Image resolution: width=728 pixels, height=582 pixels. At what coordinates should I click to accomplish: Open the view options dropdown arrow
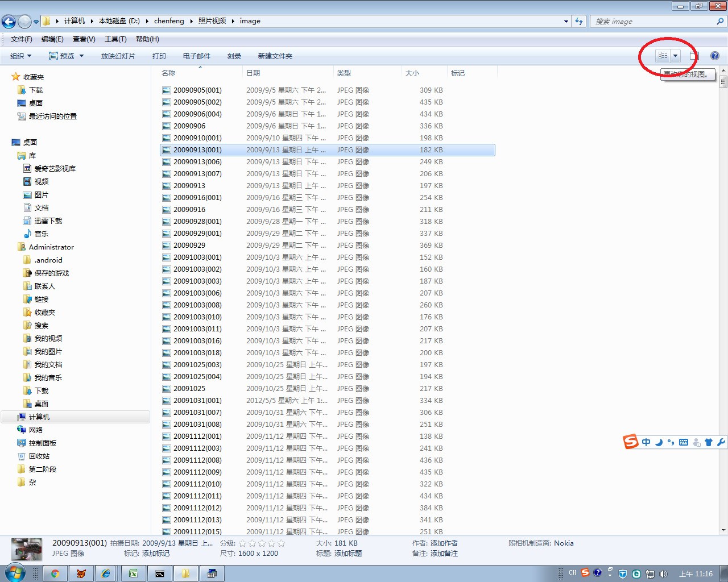tap(675, 56)
